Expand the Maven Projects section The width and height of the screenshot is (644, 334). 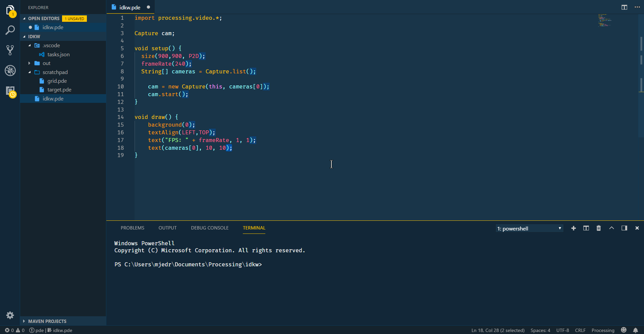pyautogui.click(x=47, y=321)
